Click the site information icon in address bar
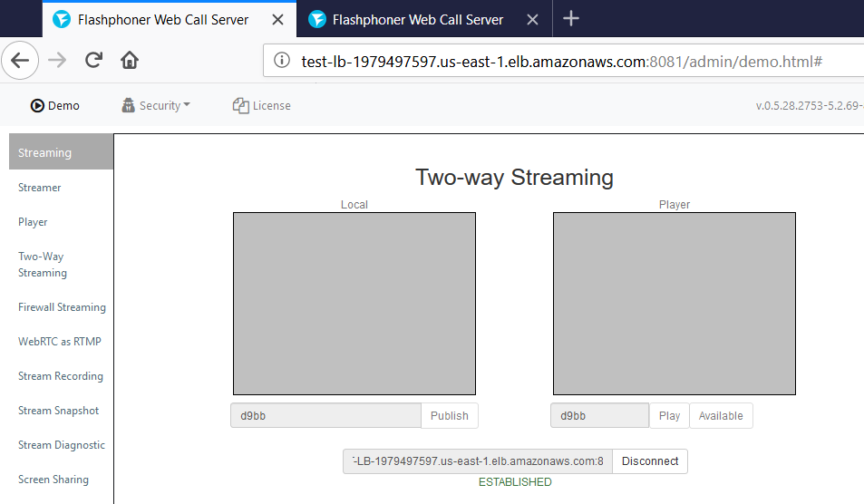Image resolution: width=864 pixels, height=504 pixels. pyautogui.click(x=283, y=61)
